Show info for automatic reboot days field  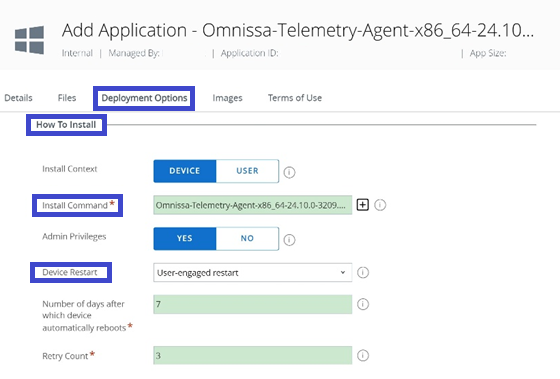coord(363,304)
